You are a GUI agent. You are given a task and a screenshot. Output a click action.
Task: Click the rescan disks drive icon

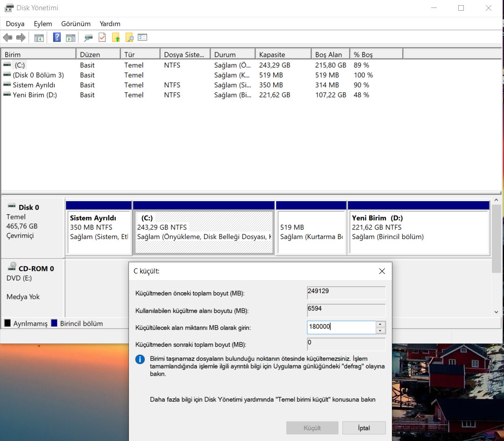tap(88, 38)
